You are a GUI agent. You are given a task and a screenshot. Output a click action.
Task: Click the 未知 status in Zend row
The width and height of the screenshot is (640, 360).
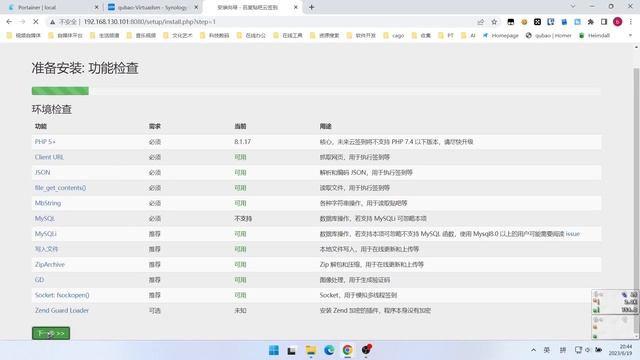(240, 310)
